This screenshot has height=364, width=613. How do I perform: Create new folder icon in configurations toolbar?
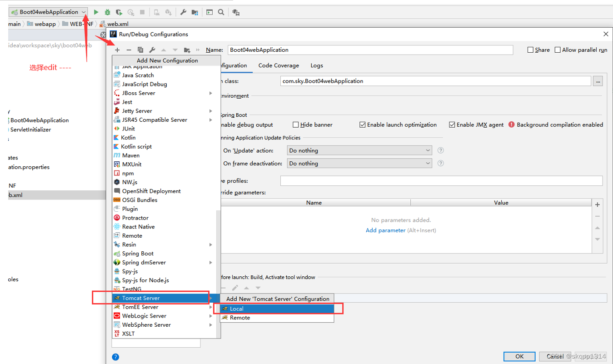[x=187, y=50]
